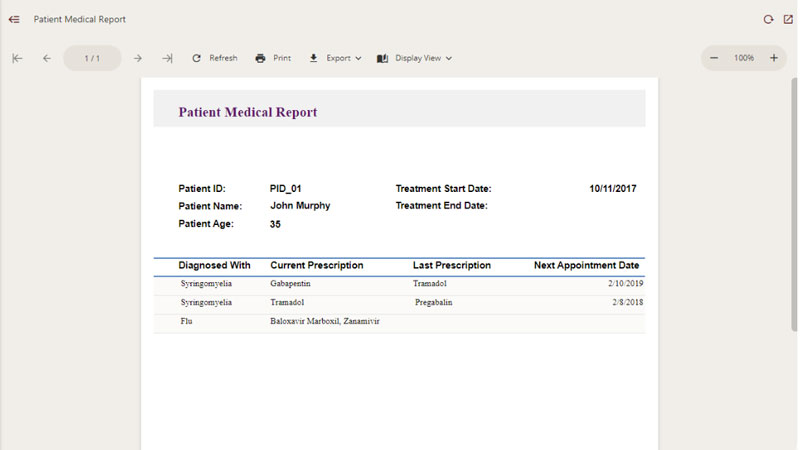Open the report in a new window

[788, 19]
